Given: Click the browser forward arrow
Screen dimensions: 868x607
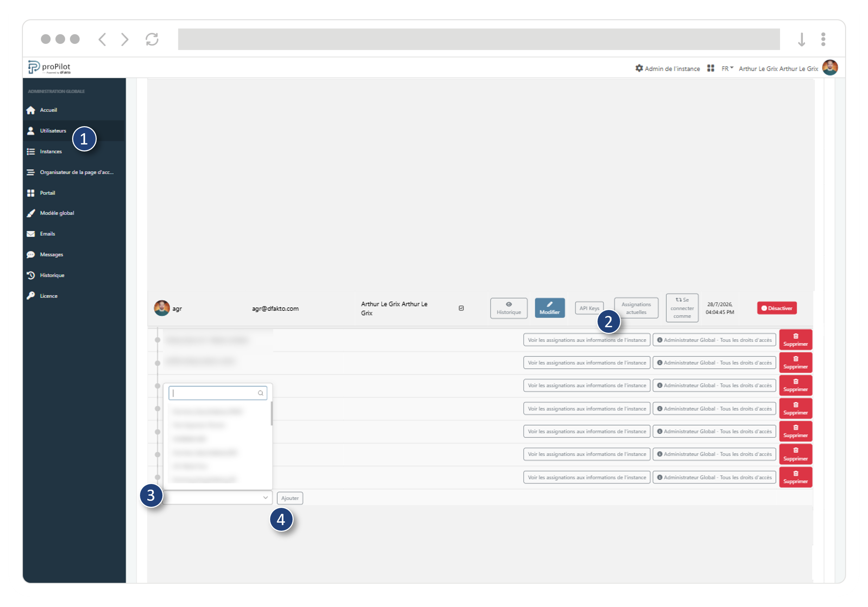Looking at the screenshot, I should pyautogui.click(x=125, y=39).
